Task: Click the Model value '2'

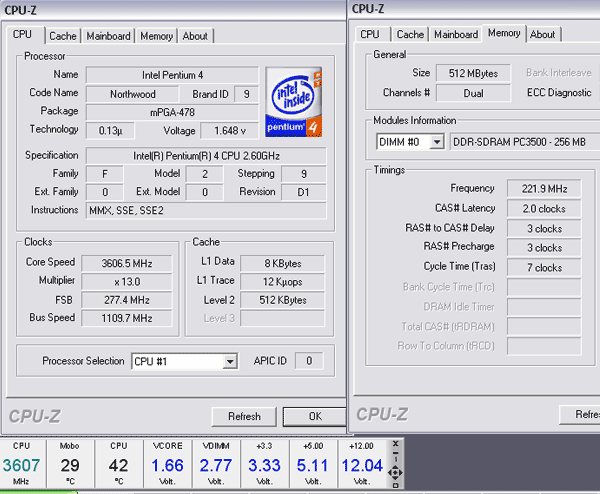Action: [205, 174]
